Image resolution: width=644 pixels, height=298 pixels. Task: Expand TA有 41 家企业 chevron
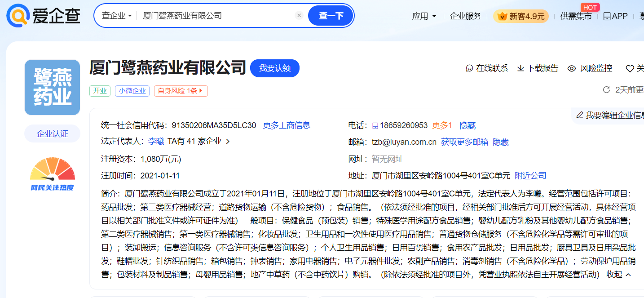pos(228,142)
